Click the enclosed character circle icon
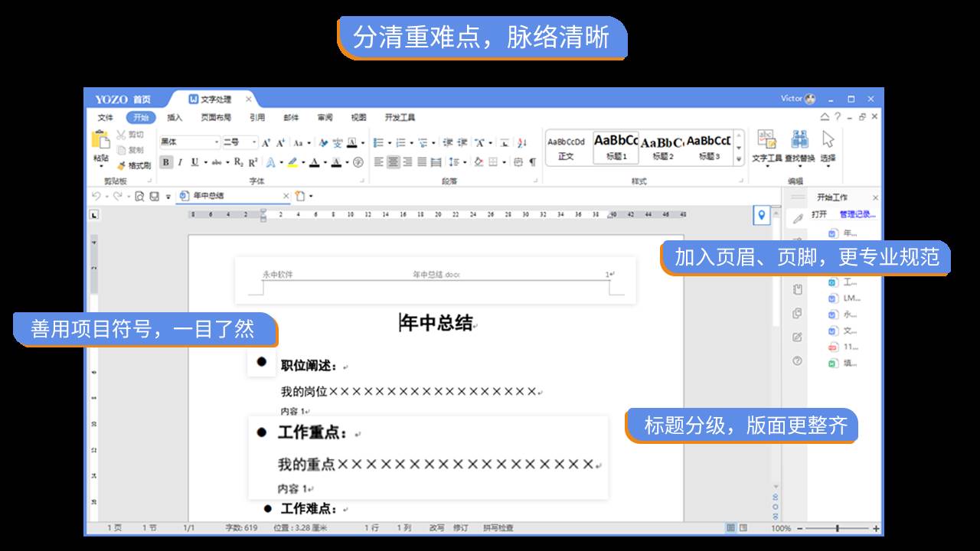 (358, 162)
